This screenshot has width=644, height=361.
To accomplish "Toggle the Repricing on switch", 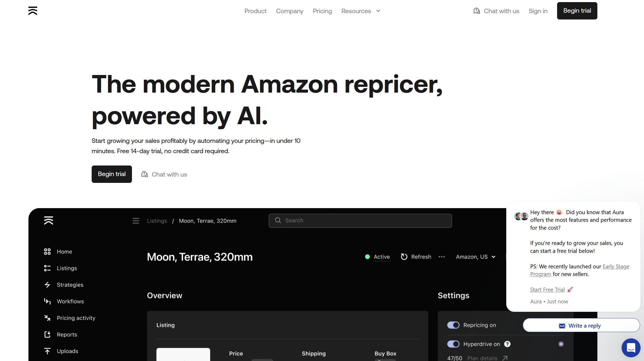I will (x=453, y=325).
